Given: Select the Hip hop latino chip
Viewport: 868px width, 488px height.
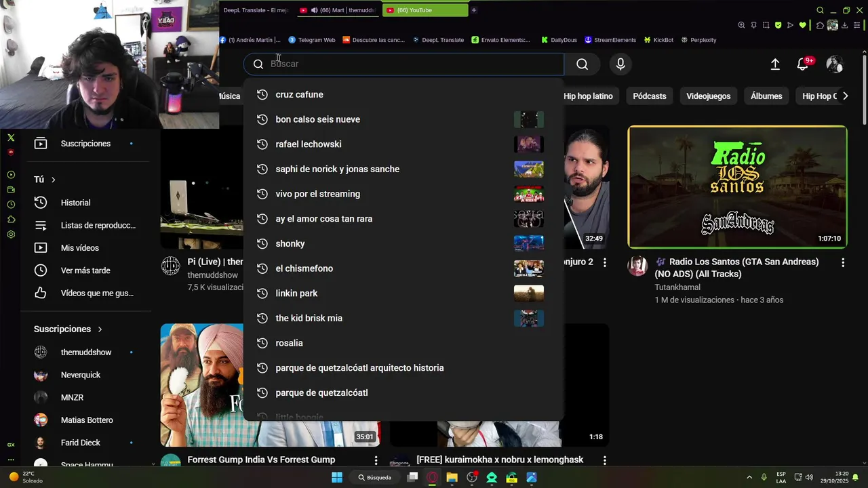Looking at the screenshot, I should (588, 96).
